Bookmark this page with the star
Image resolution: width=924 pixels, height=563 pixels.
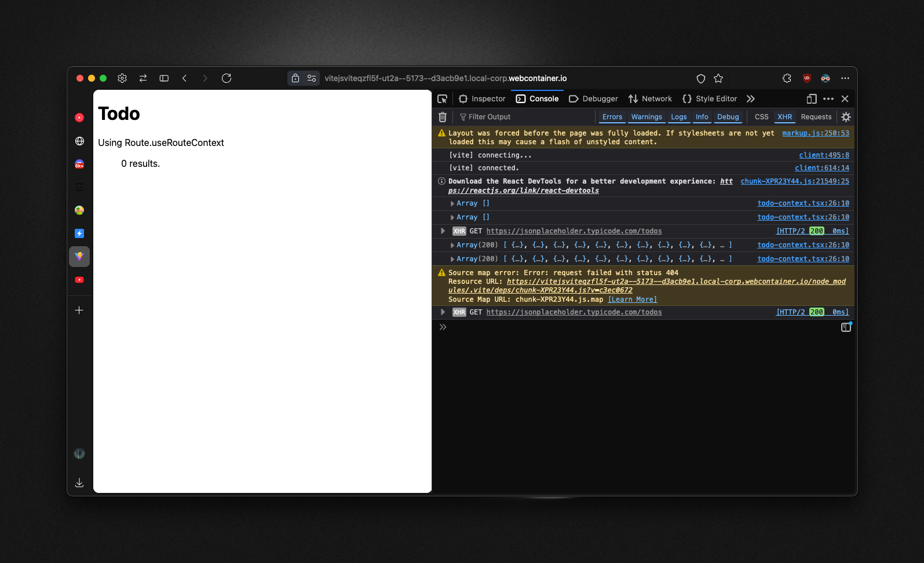[x=718, y=78]
